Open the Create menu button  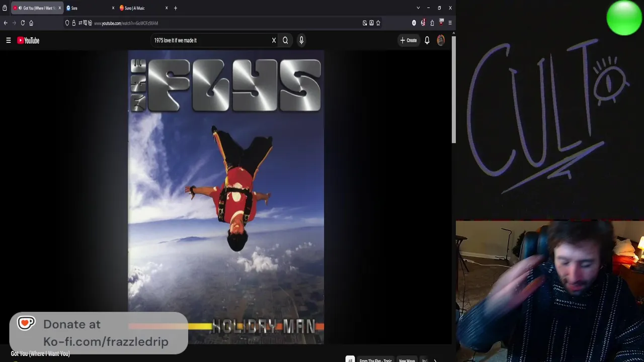pyautogui.click(x=408, y=40)
